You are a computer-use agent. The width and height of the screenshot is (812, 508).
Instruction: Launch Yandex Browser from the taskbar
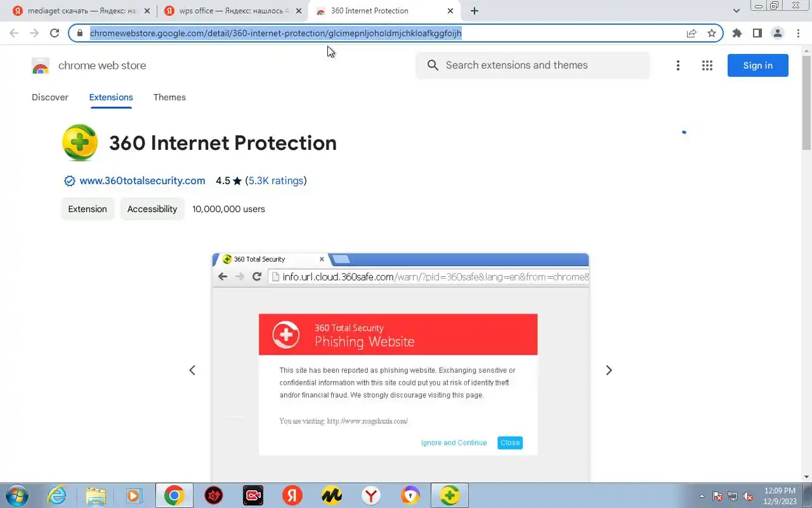click(x=371, y=495)
